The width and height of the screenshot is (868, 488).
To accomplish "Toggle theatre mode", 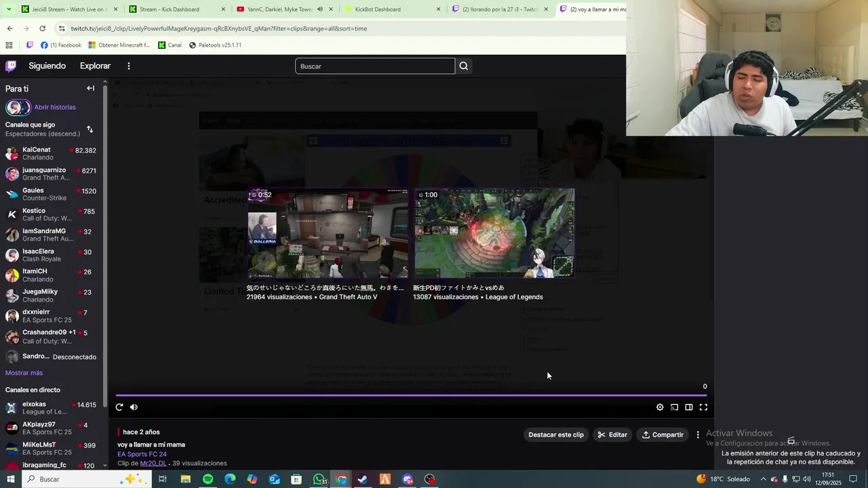I will (x=689, y=407).
